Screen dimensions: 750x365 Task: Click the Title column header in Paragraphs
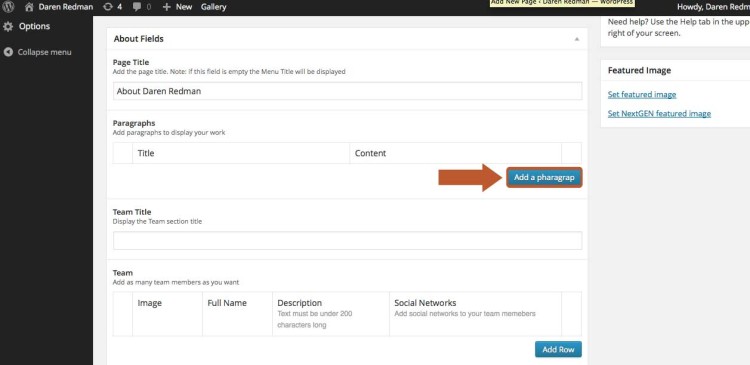[146, 154]
